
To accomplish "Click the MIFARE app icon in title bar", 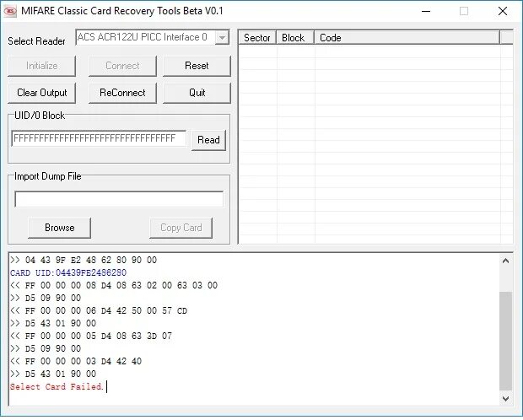I will tap(10, 11).
